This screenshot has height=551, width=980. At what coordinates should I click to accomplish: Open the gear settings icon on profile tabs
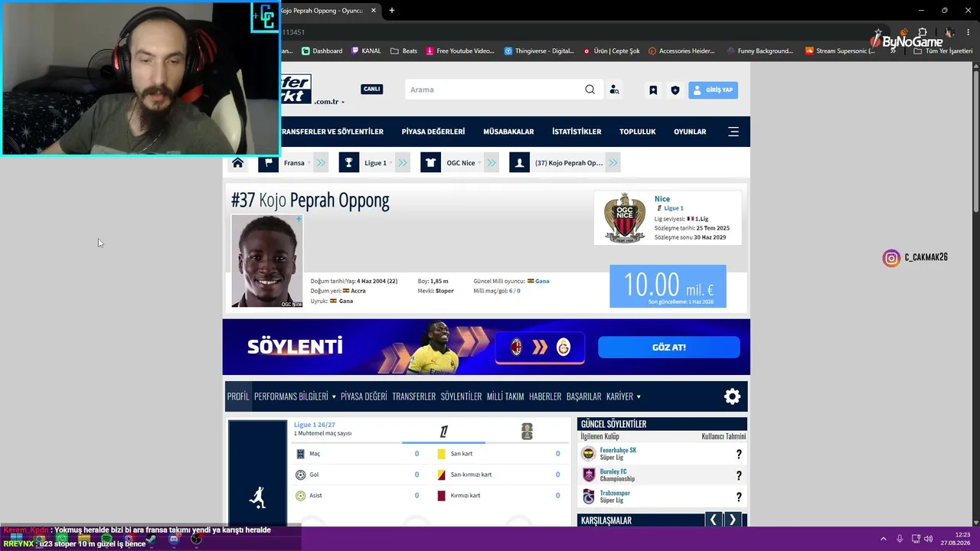tap(733, 396)
